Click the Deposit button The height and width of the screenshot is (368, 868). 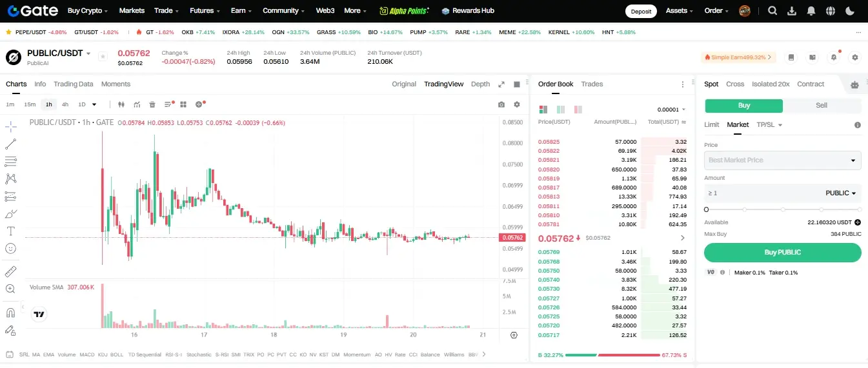pyautogui.click(x=641, y=11)
